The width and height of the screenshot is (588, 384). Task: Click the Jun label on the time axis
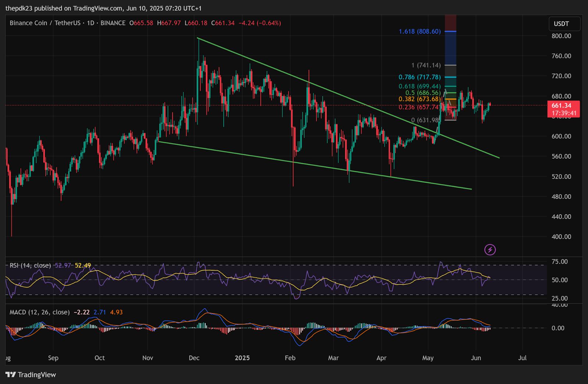[x=476, y=358]
